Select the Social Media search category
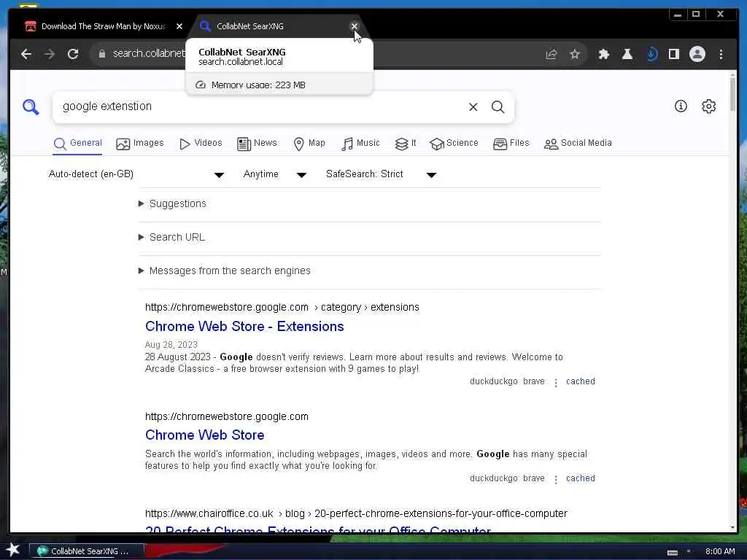Image resolution: width=747 pixels, height=560 pixels. (x=578, y=144)
